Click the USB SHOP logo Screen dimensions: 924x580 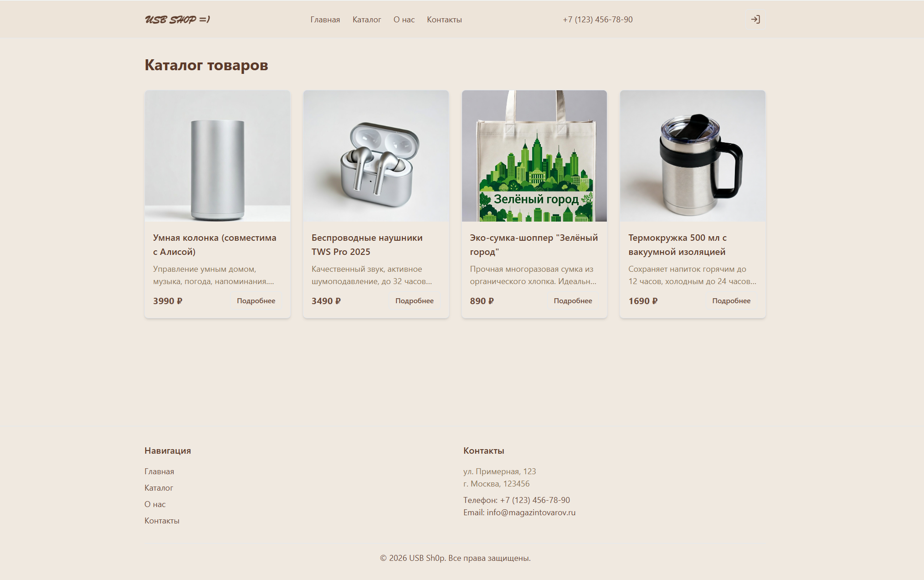tap(177, 20)
